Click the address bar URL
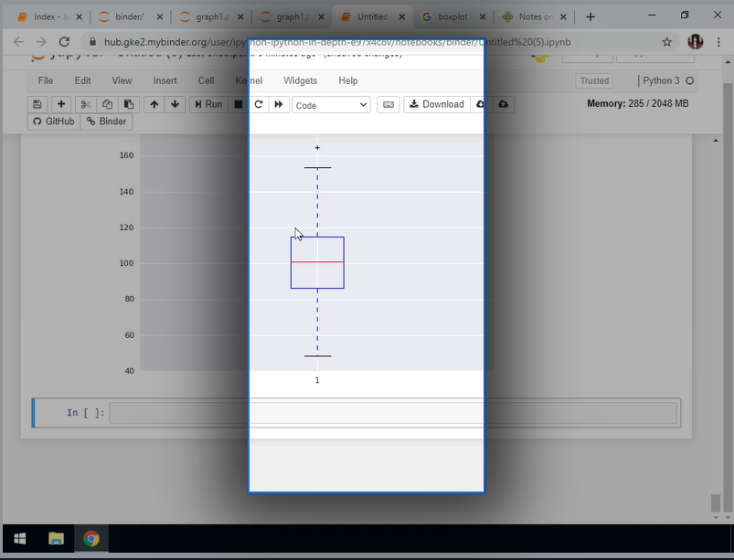Image resolution: width=734 pixels, height=560 pixels. (337, 42)
